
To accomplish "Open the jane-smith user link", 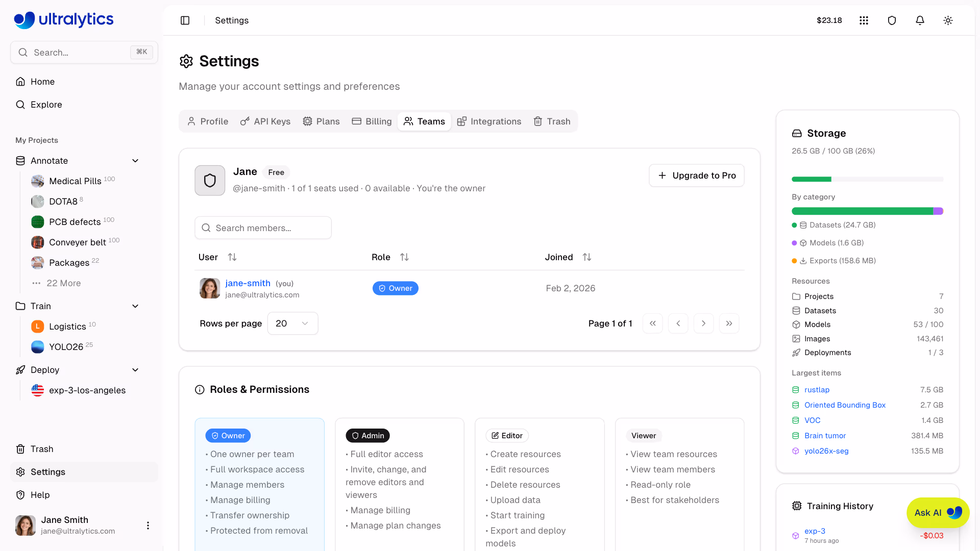I will tap(248, 283).
